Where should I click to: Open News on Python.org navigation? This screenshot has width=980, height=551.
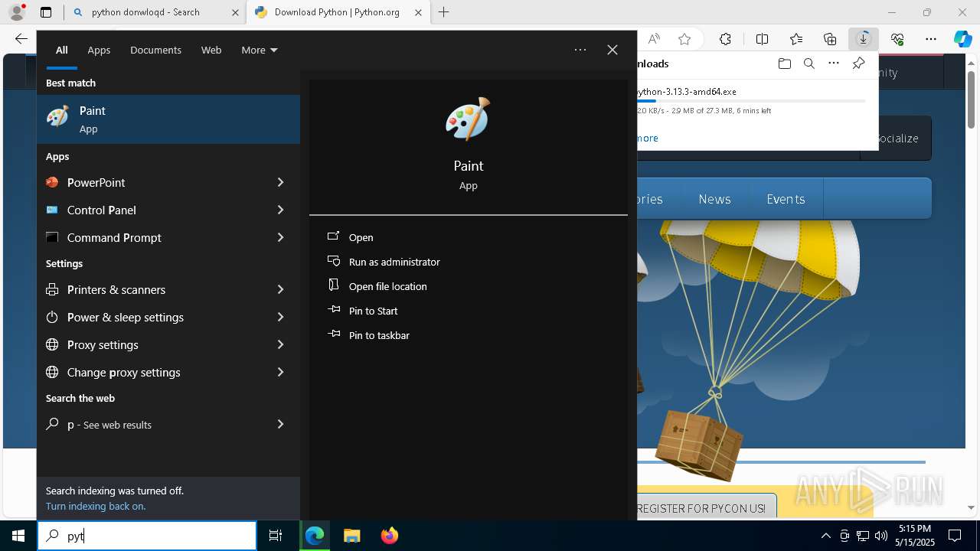[714, 199]
